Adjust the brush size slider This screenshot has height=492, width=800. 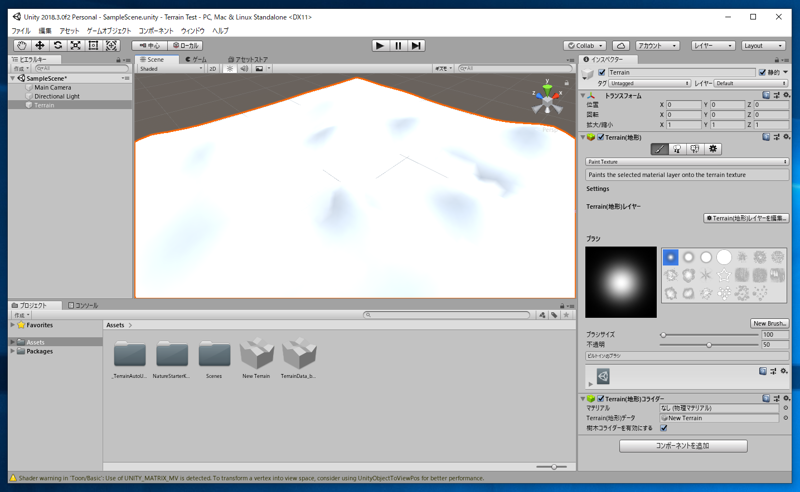709,335
